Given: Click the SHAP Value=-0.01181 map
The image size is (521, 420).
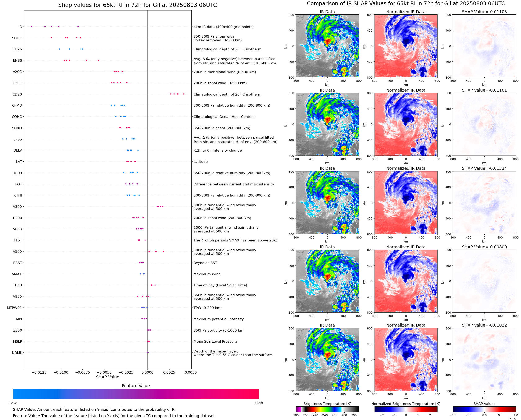Looking at the screenshot, I should (484, 124).
